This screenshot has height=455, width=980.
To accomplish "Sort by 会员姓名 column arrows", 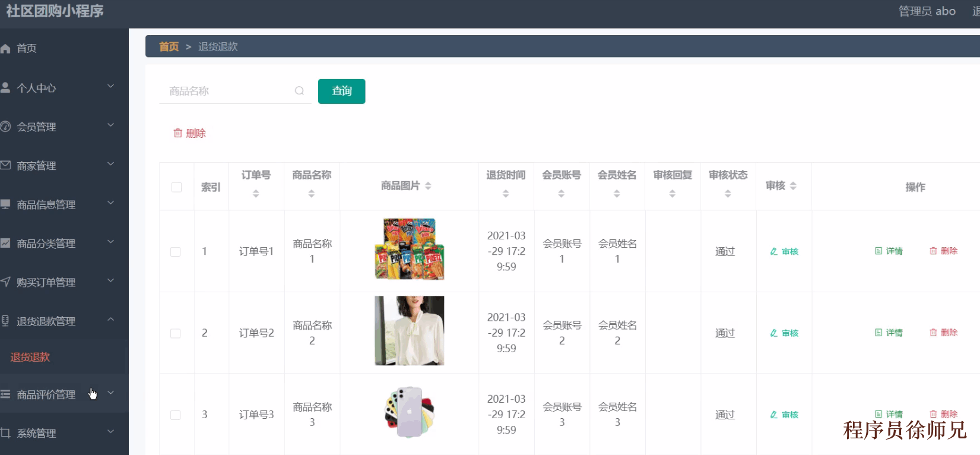I will pos(617,194).
